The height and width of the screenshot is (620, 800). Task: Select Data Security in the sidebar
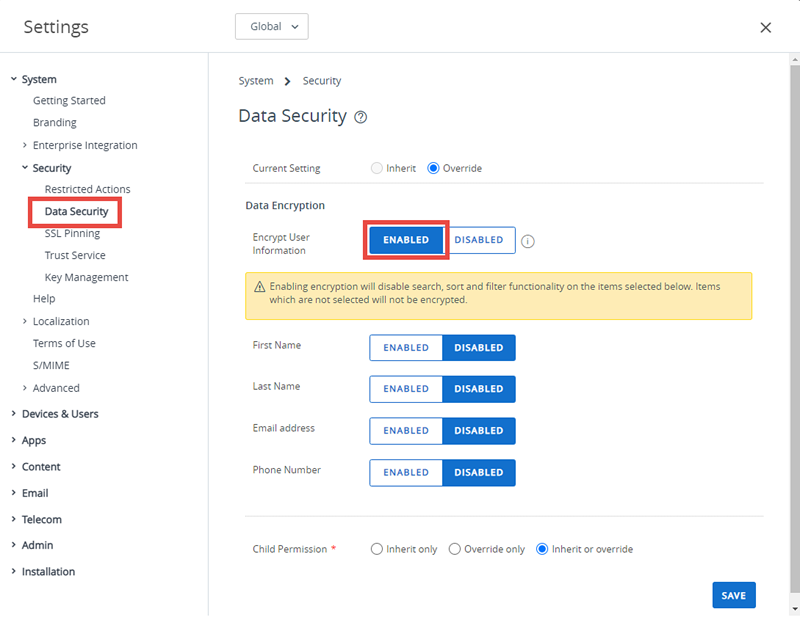(77, 212)
